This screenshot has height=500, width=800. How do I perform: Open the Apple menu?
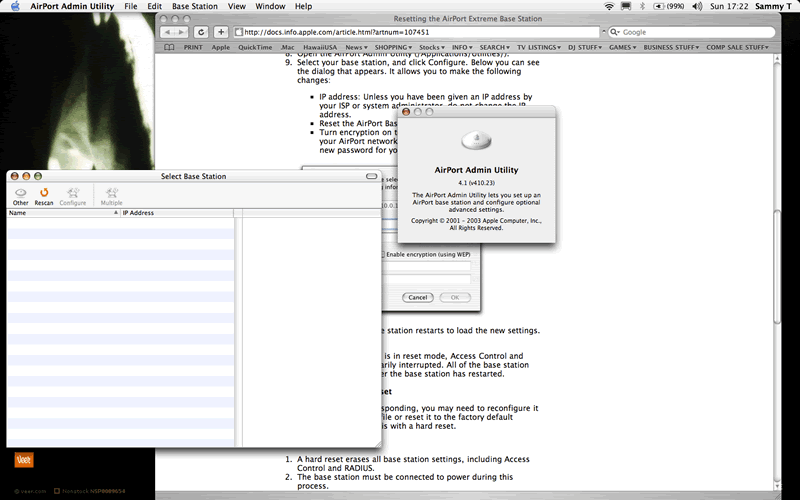click(15, 6)
